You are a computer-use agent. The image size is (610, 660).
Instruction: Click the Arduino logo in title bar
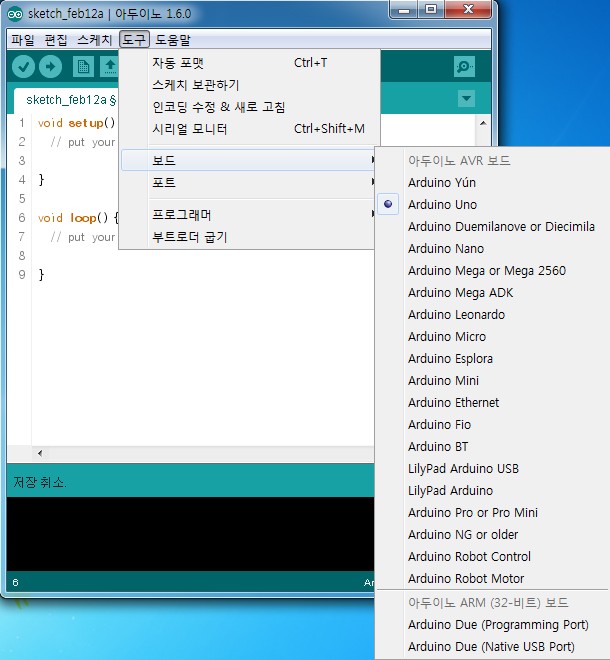(15, 14)
